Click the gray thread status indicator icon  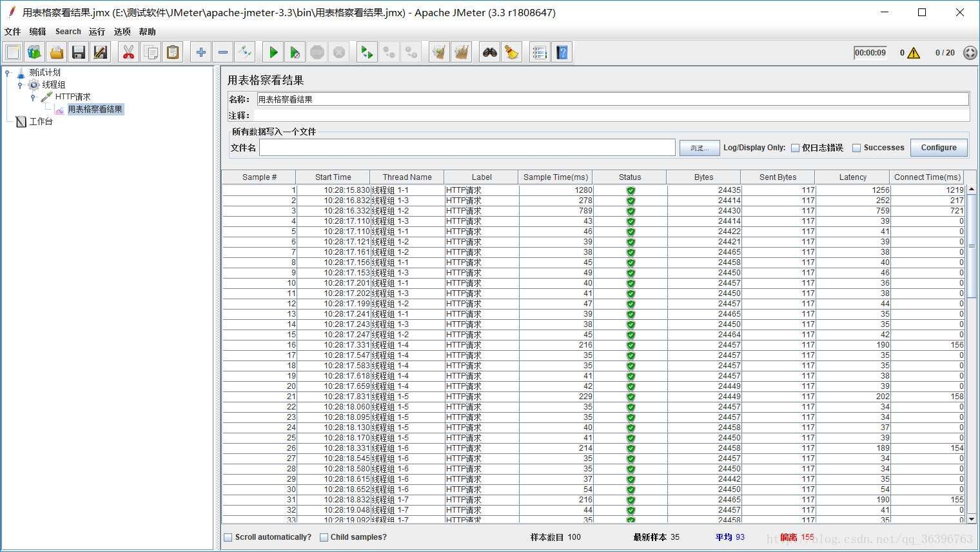point(970,53)
